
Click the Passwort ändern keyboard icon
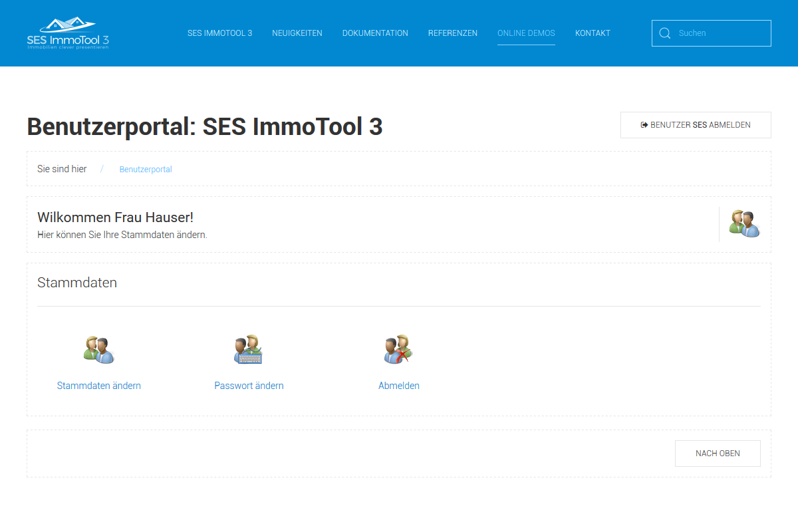coord(249,350)
